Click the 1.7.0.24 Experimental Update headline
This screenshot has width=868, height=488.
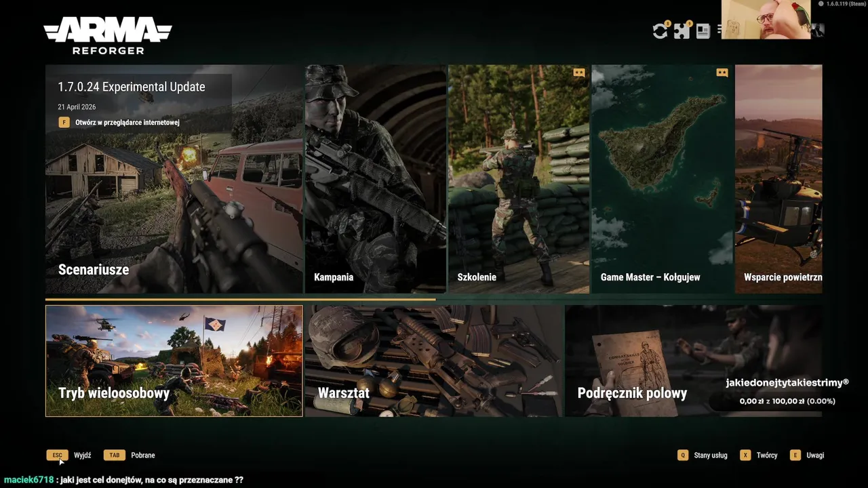pos(132,87)
